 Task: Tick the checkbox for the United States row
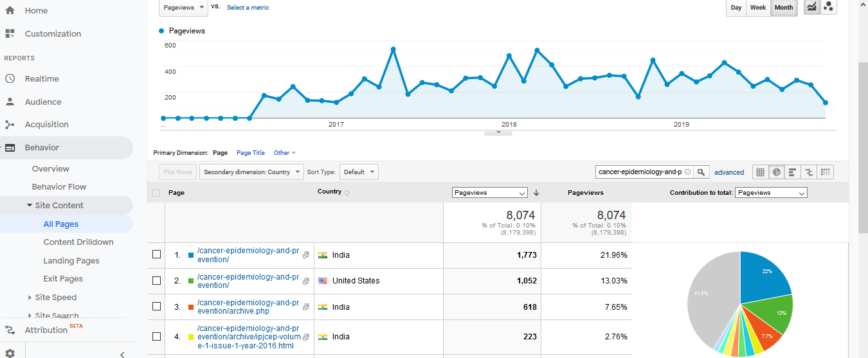pos(156,281)
